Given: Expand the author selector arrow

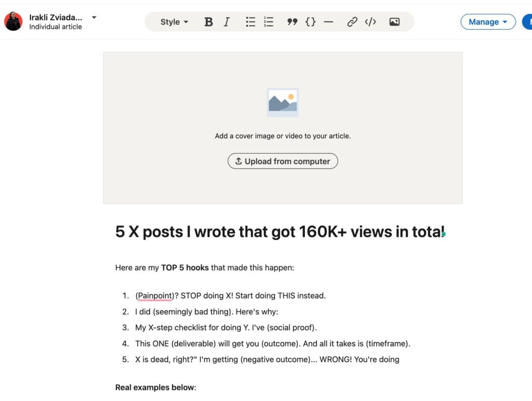Looking at the screenshot, I should tap(94, 17).
